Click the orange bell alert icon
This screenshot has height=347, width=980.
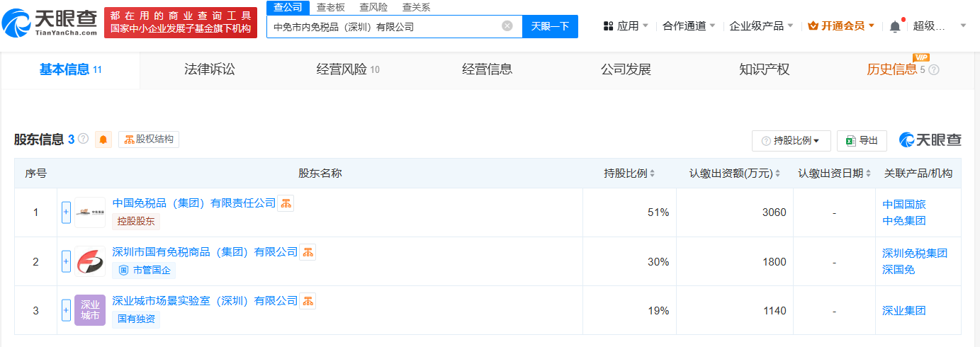tap(103, 140)
